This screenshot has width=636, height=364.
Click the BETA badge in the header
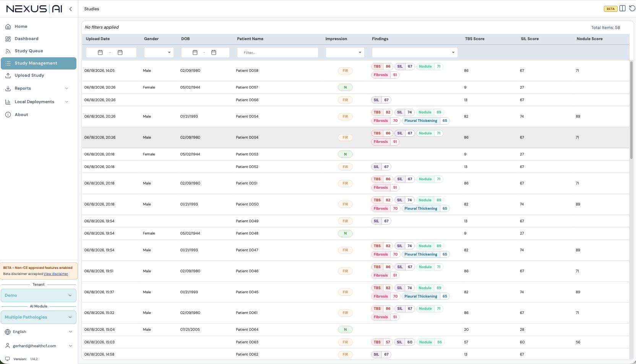coord(611,9)
